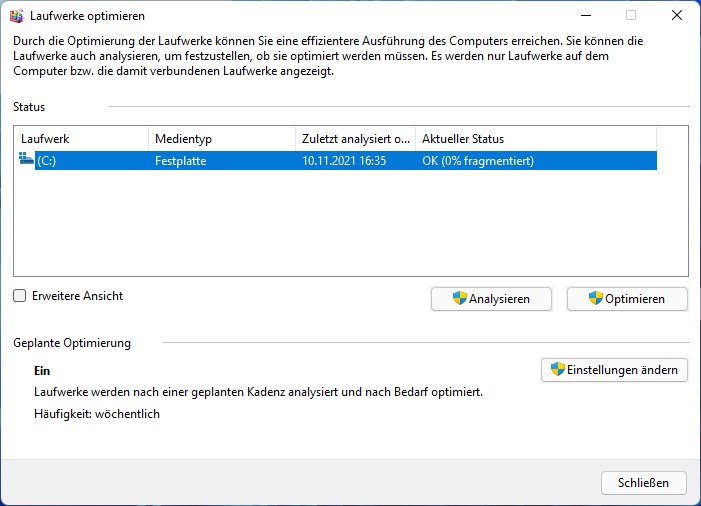The height and width of the screenshot is (506, 701).
Task: Sort by the Zuletzt analysiert column header
Action: 355,139
